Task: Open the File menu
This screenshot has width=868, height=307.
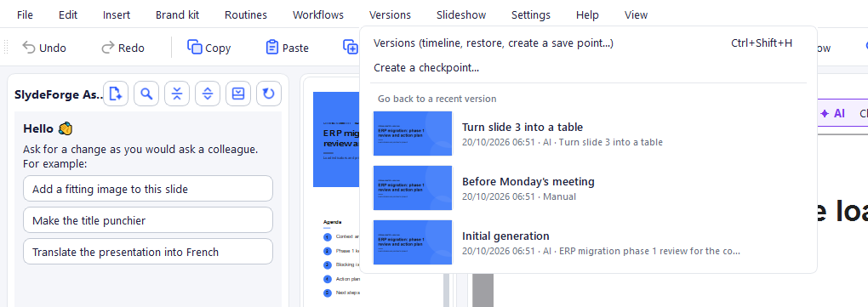Action: (25, 15)
